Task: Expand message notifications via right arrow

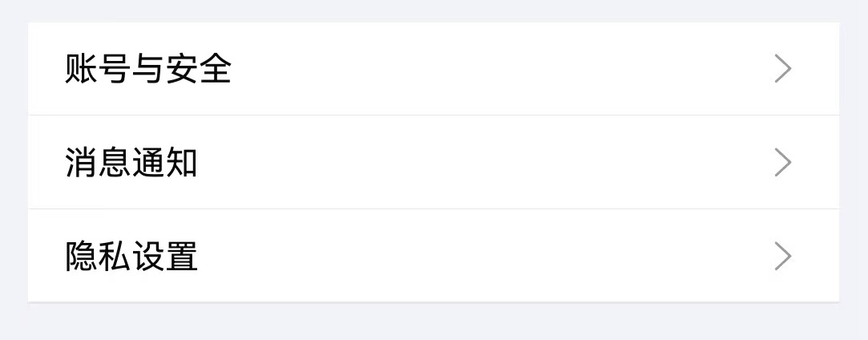Action: (x=783, y=163)
